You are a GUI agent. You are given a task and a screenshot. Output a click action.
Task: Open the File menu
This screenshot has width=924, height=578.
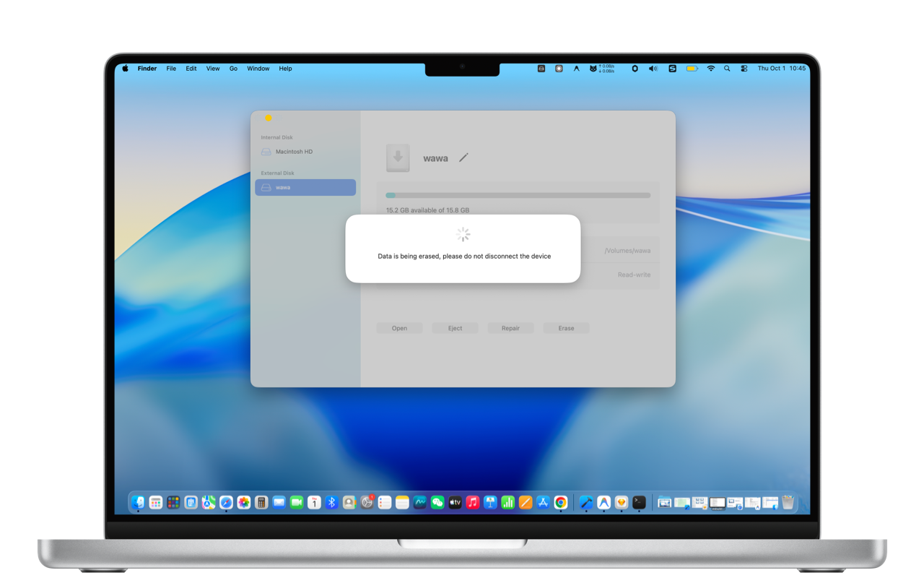(x=171, y=69)
